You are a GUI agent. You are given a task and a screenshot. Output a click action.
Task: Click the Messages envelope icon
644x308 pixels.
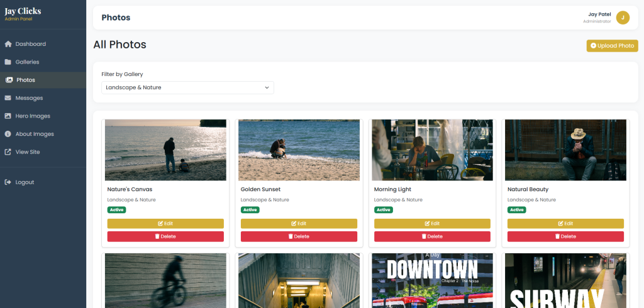point(8,98)
